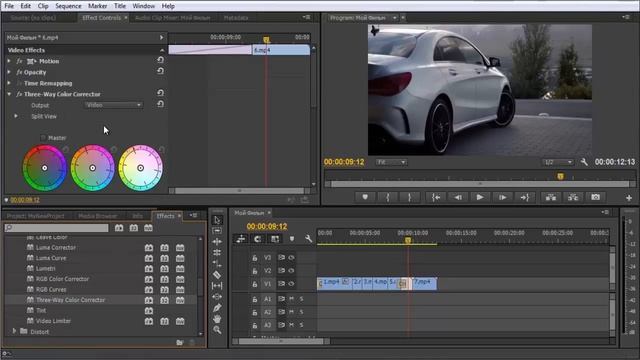The image size is (640, 360).
Task: Go to In point in program monitor
Action: point(436,198)
